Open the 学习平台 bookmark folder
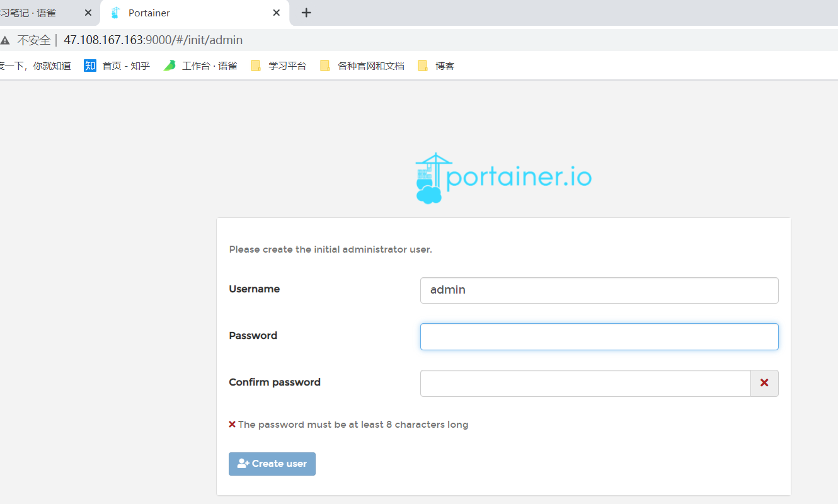 278,66
